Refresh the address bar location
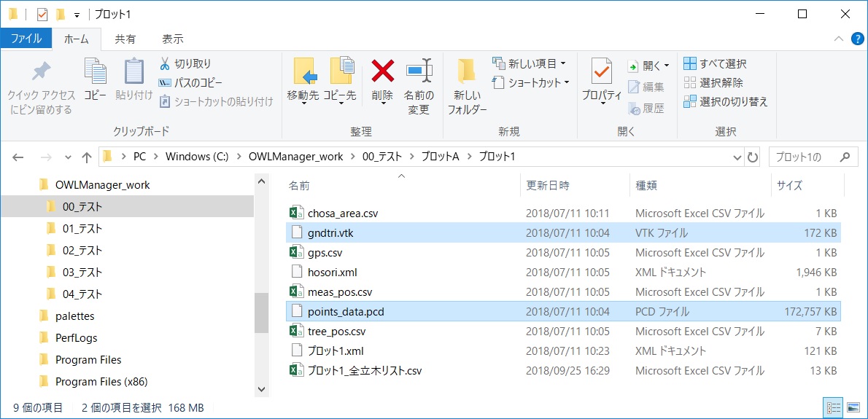This screenshot has height=419, width=868. click(752, 157)
